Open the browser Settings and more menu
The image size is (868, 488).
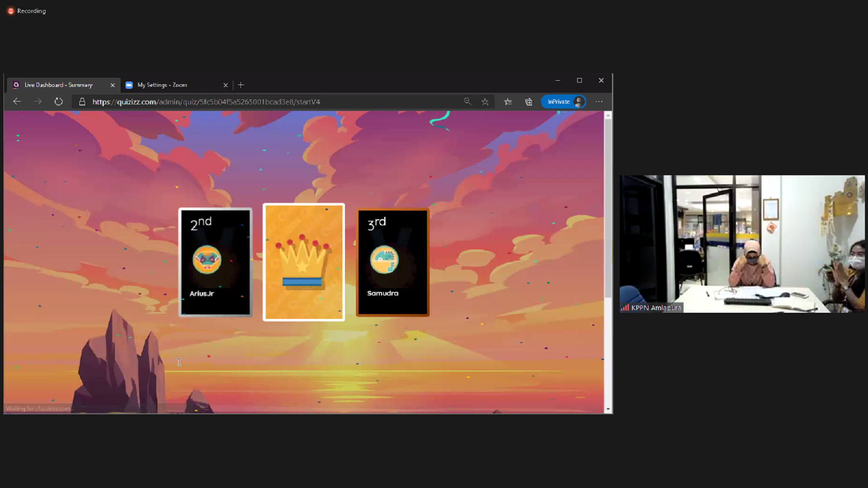point(599,102)
